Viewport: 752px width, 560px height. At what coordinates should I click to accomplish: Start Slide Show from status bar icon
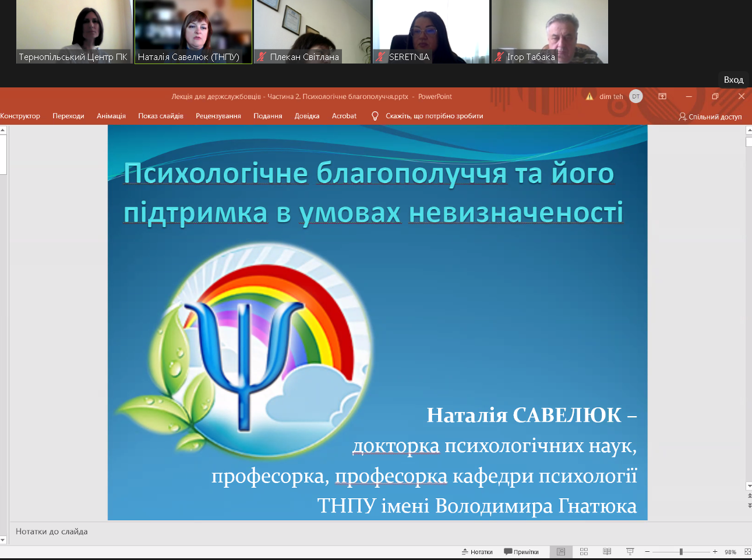point(630,552)
